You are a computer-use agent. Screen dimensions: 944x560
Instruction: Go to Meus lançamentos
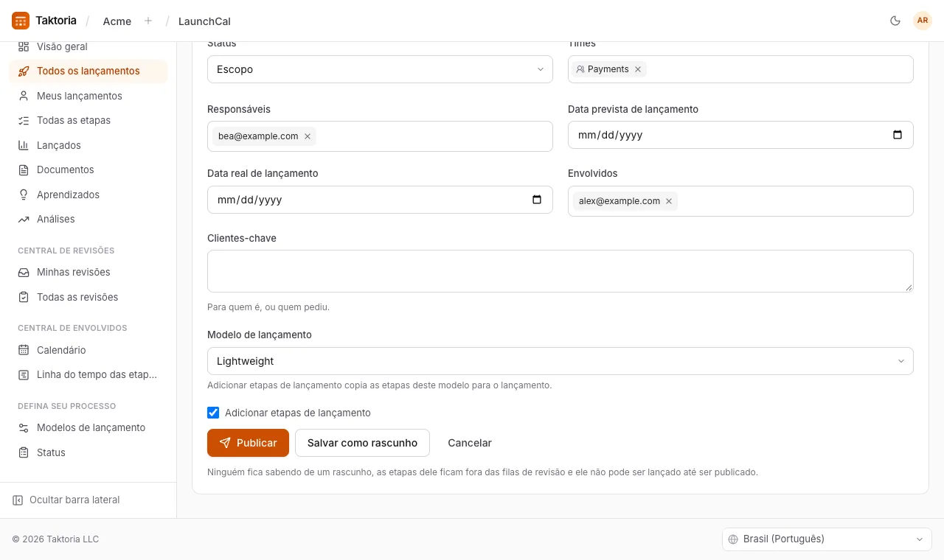coord(88,96)
